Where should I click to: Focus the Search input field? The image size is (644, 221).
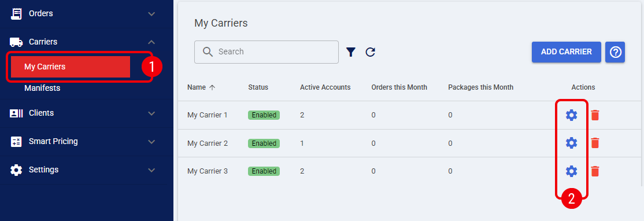266,51
